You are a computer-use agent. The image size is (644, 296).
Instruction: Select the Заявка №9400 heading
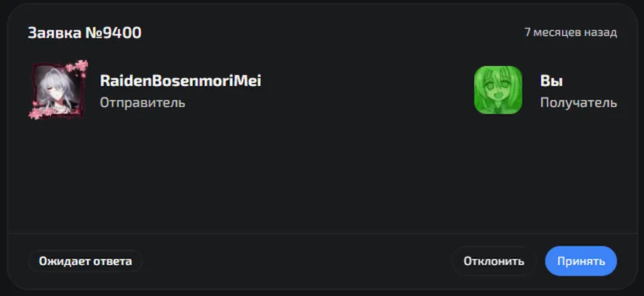[x=84, y=33]
